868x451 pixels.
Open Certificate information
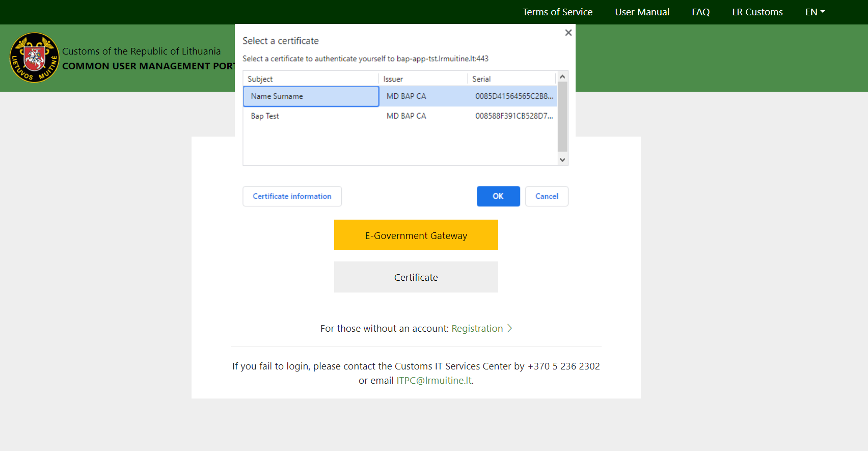coord(292,196)
